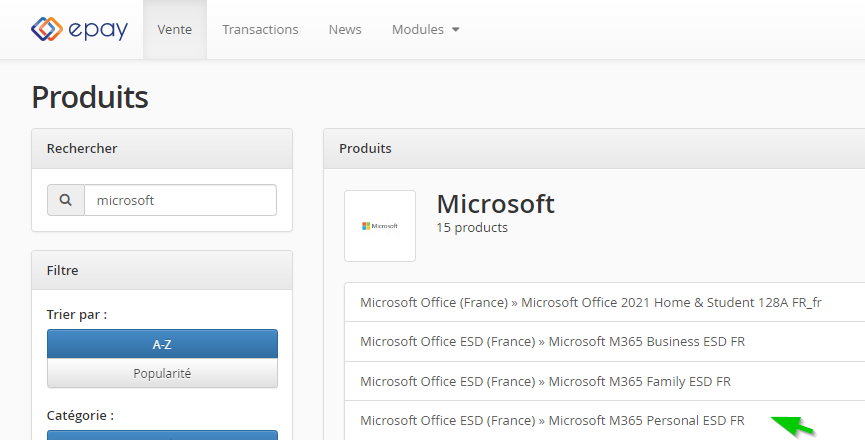This screenshot has width=865, height=440.
Task: Click the Rechercher panel header
Action: [162, 149]
